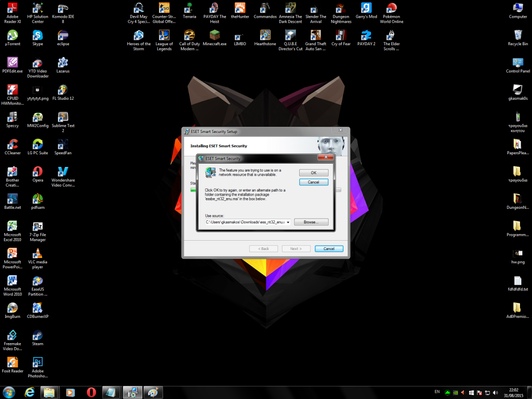Select the ImgBurn desktop icon
This screenshot has width=532, height=399.
pyautogui.click(x=12, y=310)
